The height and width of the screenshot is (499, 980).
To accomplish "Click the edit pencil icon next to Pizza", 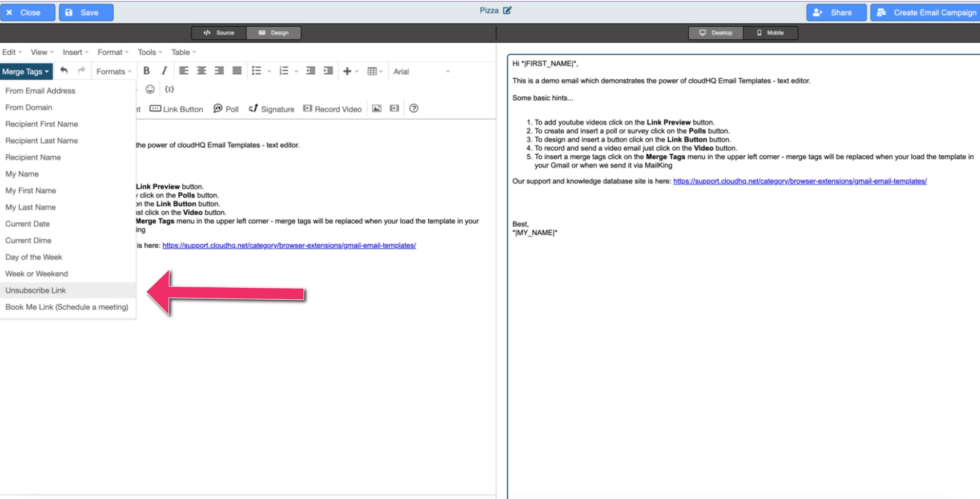I will (x=507, y=10).
